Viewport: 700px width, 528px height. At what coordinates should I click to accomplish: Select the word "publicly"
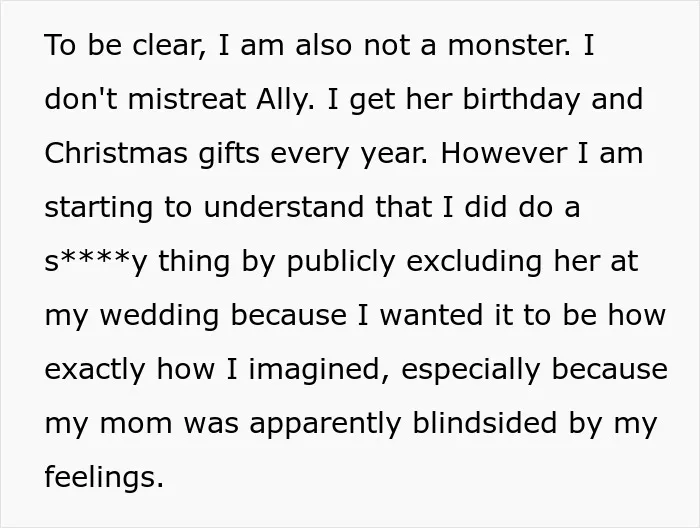coord(341,262)
